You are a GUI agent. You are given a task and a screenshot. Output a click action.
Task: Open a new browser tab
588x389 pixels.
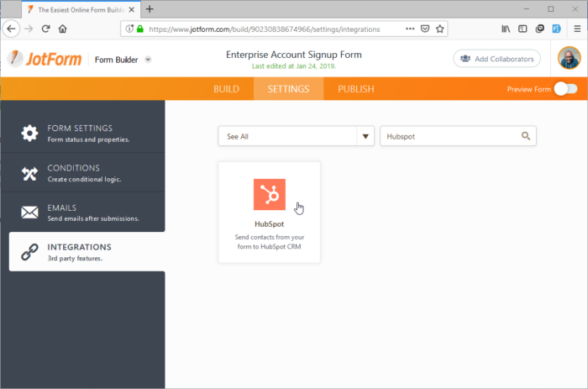point(150,9)
